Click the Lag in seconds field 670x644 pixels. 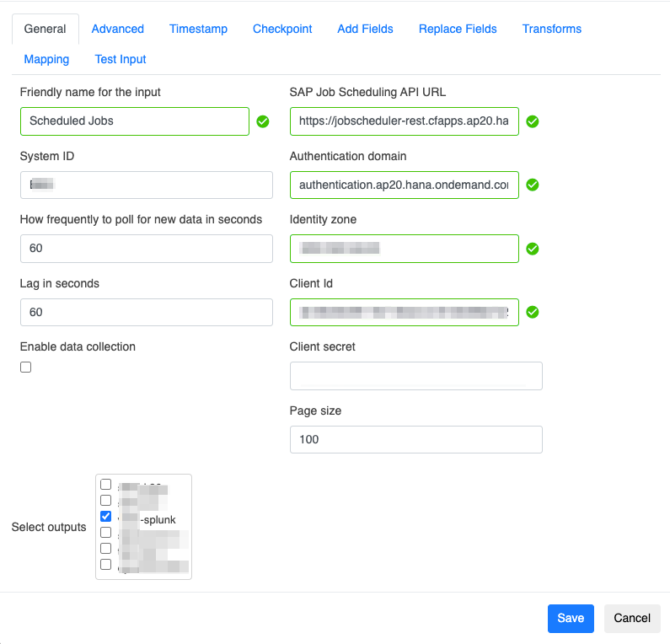tap(146, 312)
